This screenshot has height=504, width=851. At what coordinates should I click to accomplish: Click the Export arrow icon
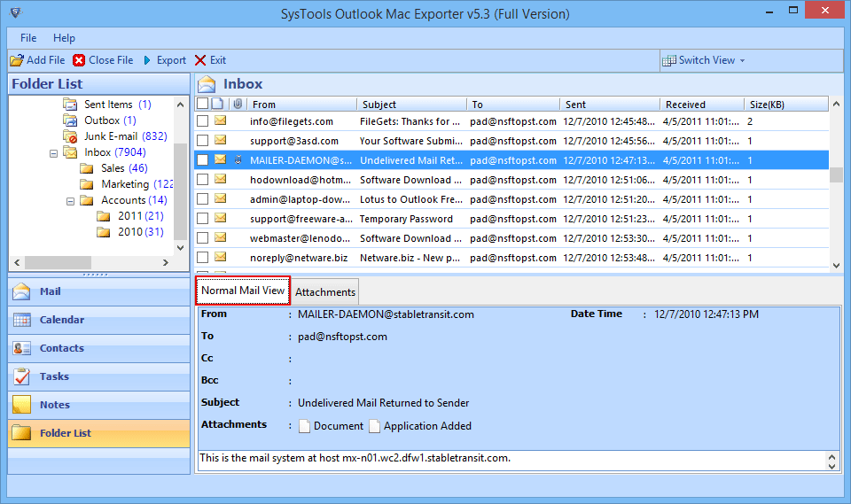point(147,60)
